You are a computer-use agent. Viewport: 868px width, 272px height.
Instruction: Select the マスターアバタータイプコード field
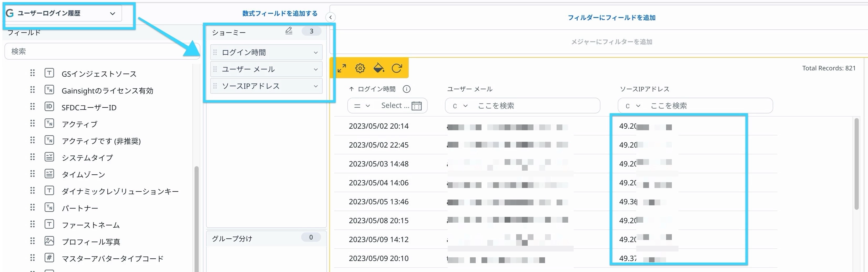pyautogui.click(x=113, y=259)
